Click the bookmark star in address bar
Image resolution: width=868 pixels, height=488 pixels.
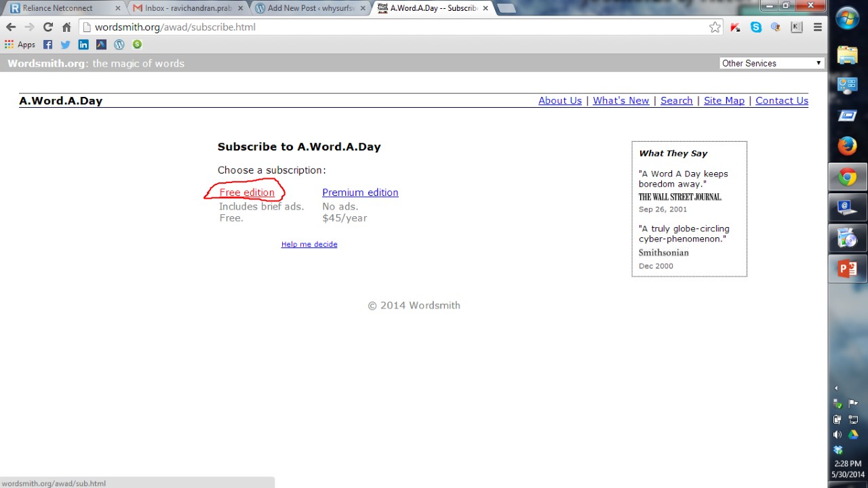[x=715, y=27]
